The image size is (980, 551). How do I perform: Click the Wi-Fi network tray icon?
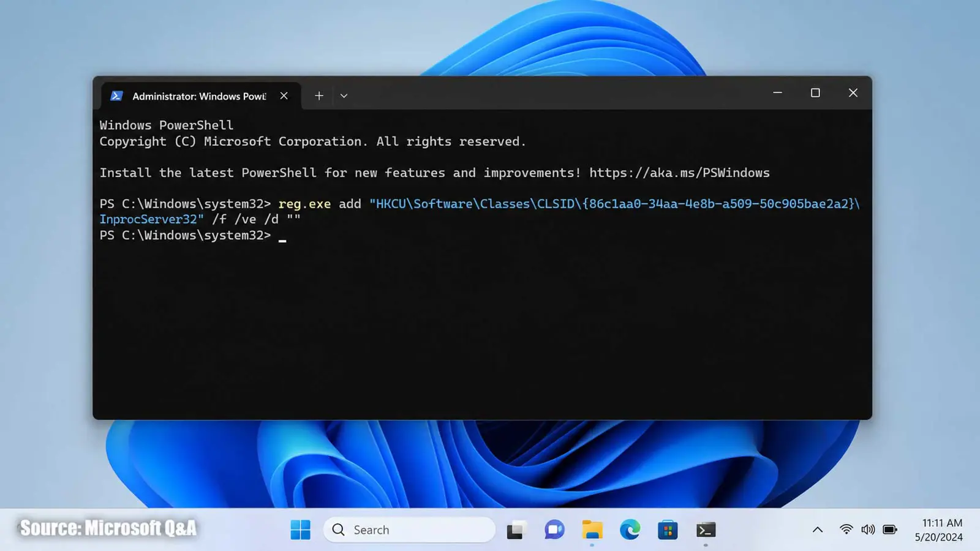click(846, 530)
